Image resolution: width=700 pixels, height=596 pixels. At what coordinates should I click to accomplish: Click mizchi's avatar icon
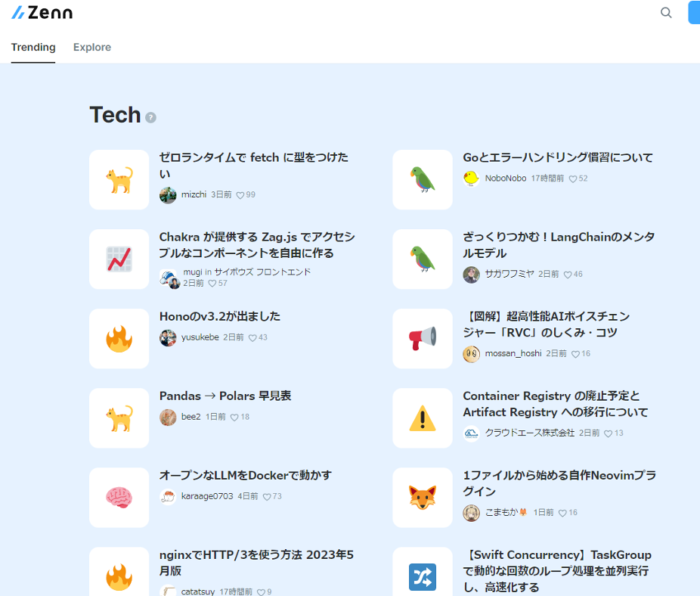(168, 195)
